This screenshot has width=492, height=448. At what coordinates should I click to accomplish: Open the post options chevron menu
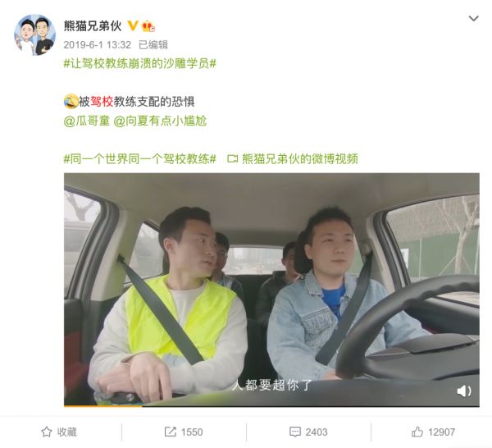[x=473, y=19]
